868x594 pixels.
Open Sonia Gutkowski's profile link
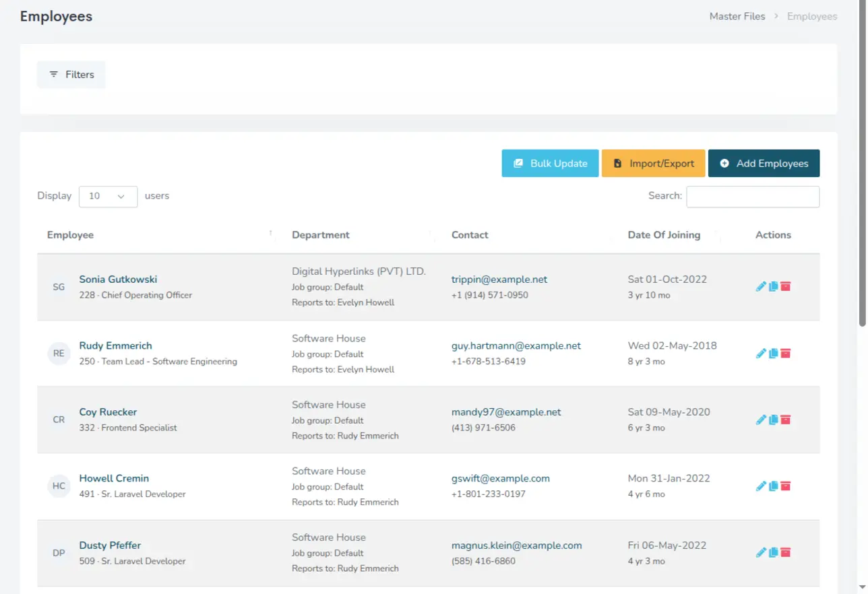tap(118, 279)
